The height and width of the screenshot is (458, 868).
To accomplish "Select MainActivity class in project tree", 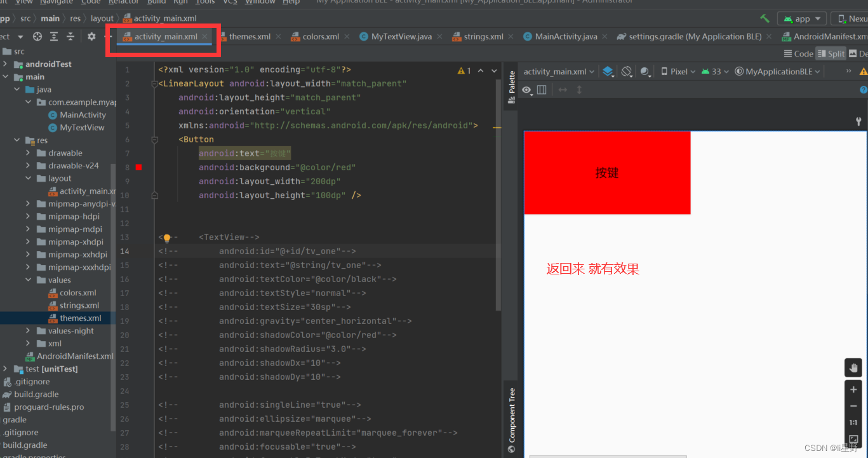I will pyautogui.click(x=83, y=115).
